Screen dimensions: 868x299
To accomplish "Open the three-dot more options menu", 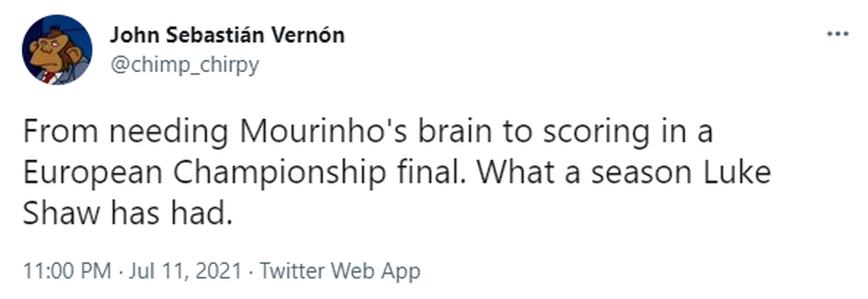I will click(838, 34).
